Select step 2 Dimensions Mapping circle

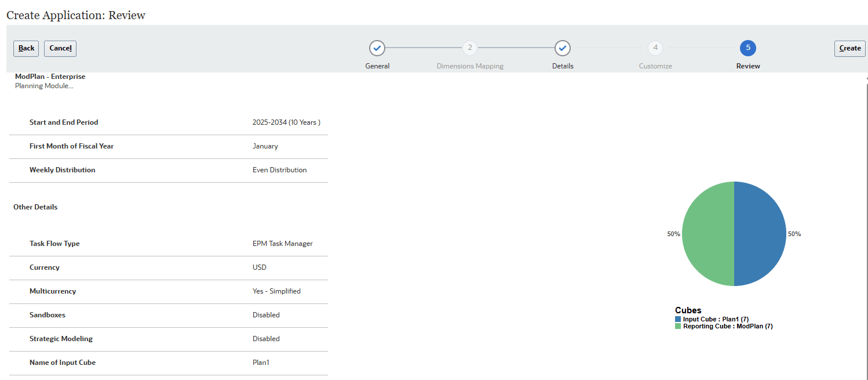[x=470, y=48]
